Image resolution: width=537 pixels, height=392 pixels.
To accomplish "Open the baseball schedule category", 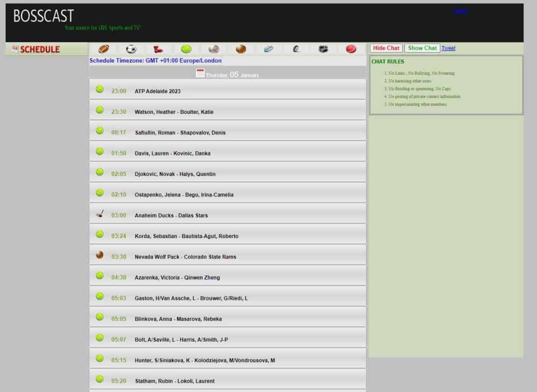I will [214, 48].
